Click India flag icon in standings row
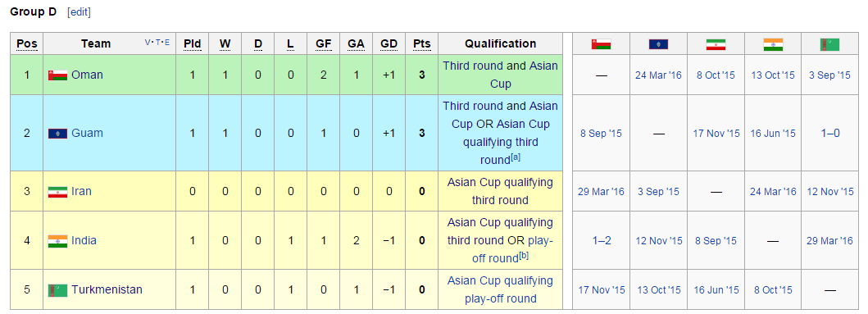 point(57,241)
